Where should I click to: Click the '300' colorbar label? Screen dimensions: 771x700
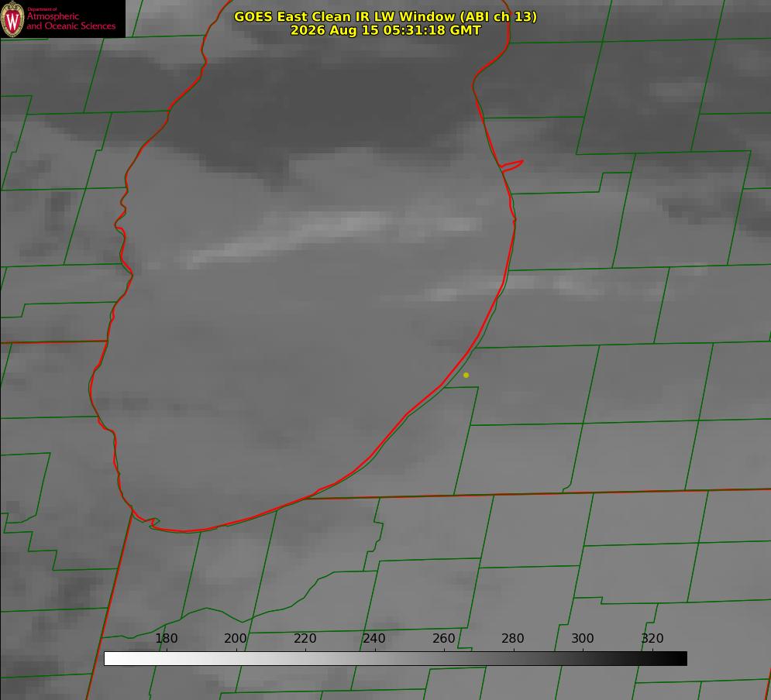pyautogui.click(x=583, y=638)
